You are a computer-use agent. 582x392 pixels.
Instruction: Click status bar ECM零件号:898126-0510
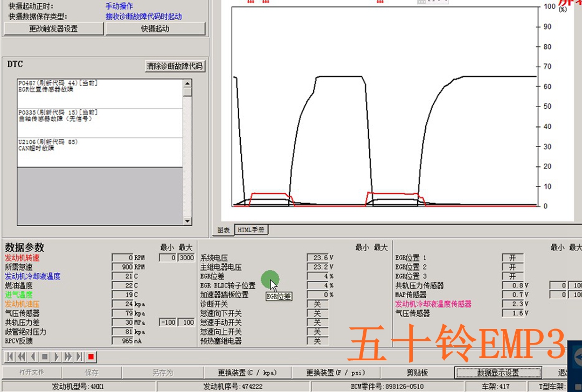387,387
